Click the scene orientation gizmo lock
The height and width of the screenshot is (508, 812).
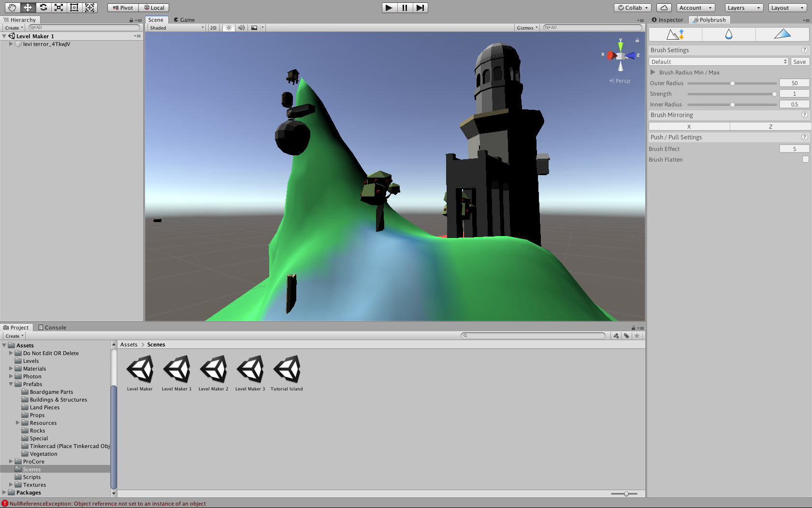click(637, 40)
